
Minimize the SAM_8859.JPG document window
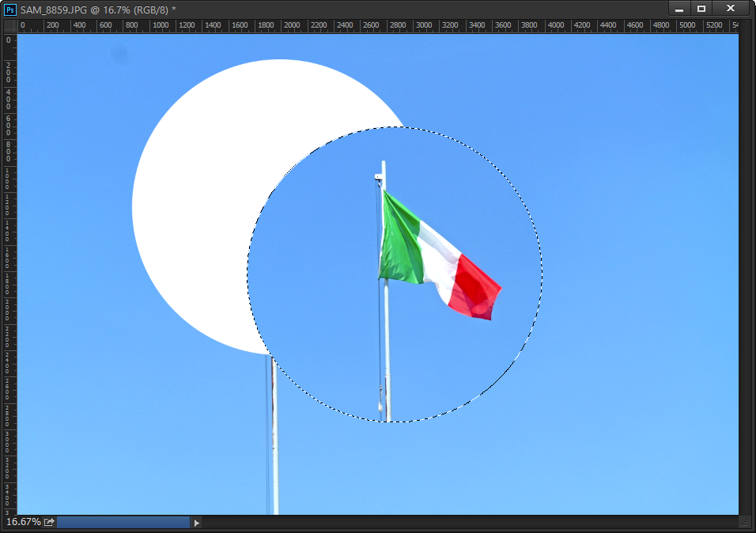pos(679,9)
